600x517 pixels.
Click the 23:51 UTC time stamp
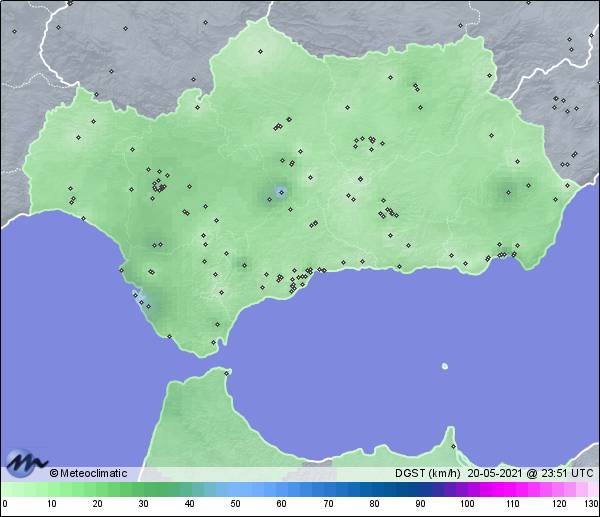click(567, 473)
